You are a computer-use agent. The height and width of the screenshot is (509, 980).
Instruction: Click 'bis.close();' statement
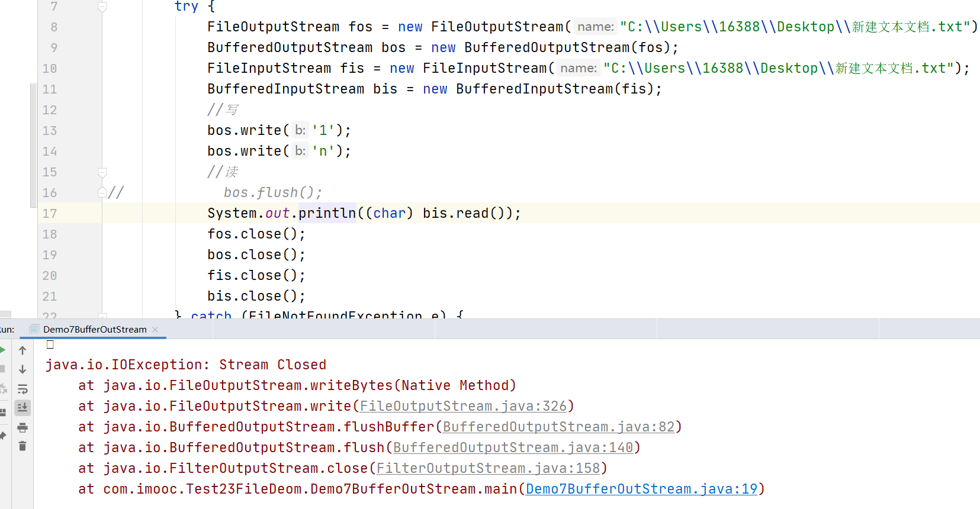(256, 296)
